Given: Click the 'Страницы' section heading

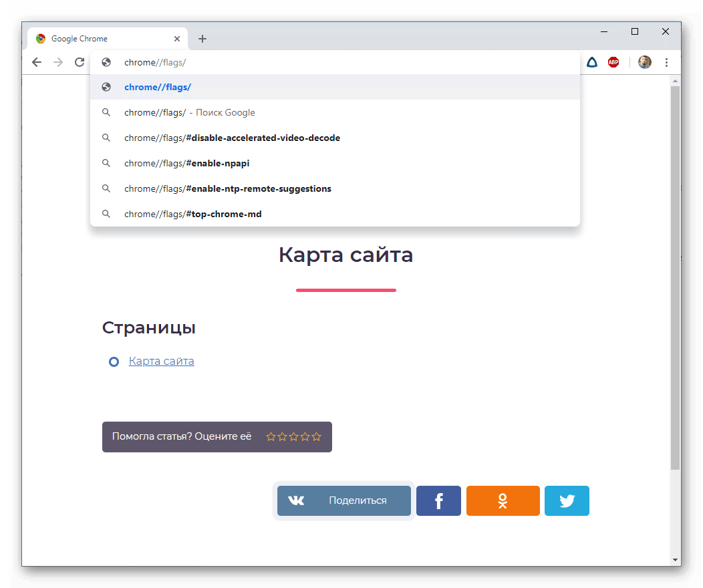Looking at the screenshot, I should [149, 327].
